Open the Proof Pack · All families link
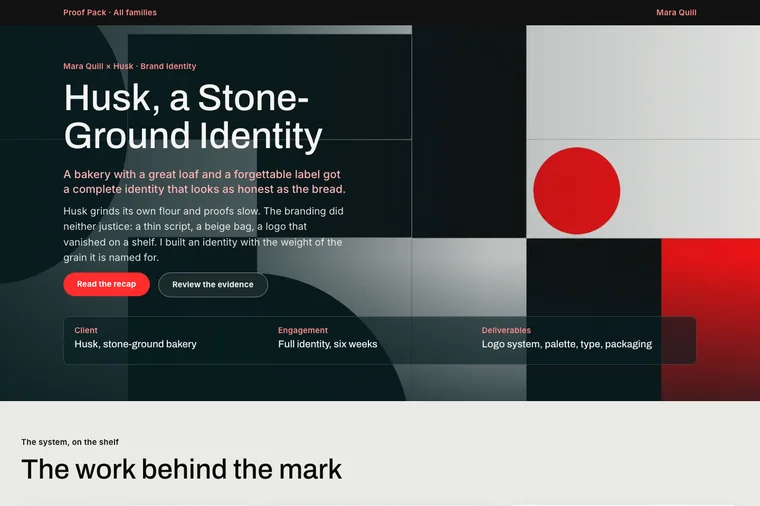The height and width of the screenshot is (506, 760). tap(110, 13)
